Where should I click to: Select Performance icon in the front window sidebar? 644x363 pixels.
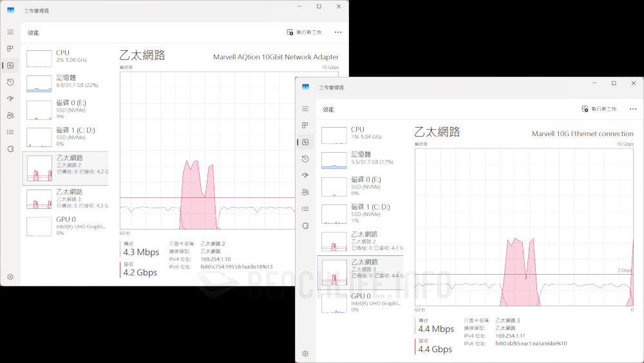point(305,142)
